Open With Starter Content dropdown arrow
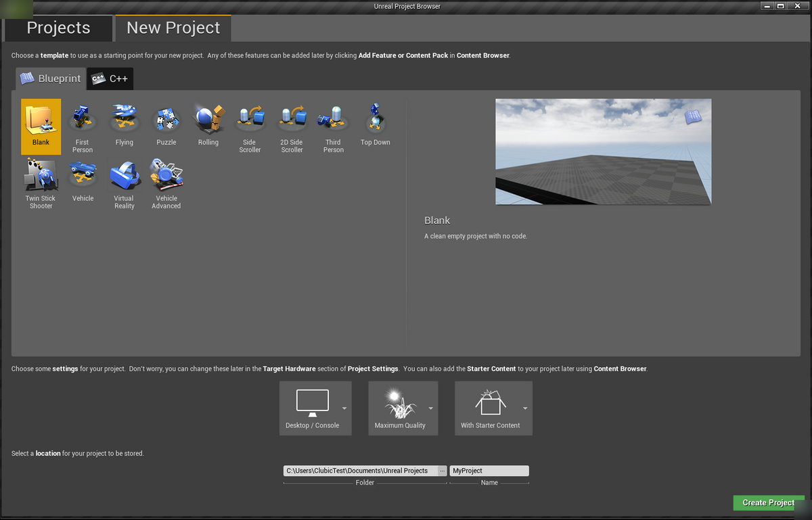Viewport: 812px width, 520px height. pos(525,408)
